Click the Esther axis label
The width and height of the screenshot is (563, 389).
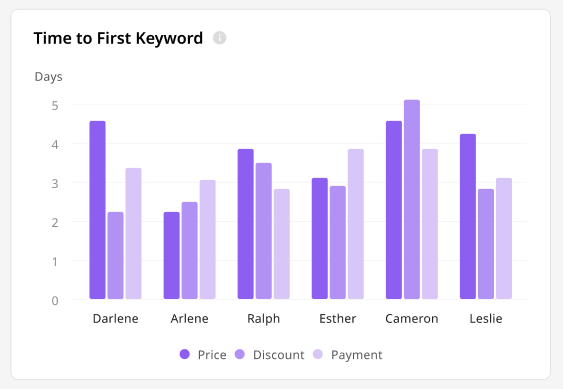[x=338, y=319]
